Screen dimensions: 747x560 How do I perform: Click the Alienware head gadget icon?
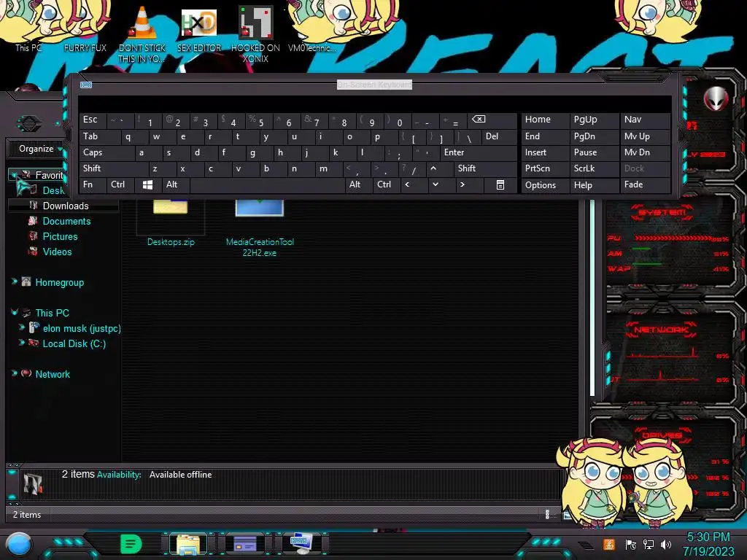[x=716, y=98]
